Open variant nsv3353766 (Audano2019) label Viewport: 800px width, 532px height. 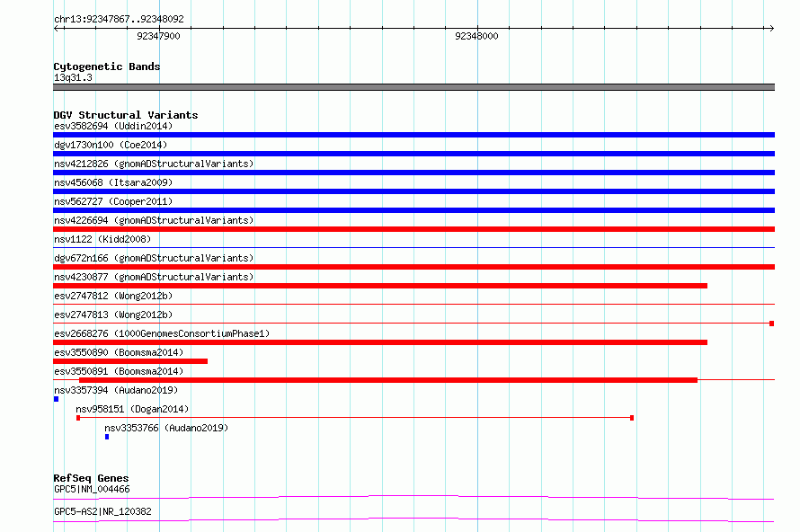pyautogui.click(x=166, y=428)
